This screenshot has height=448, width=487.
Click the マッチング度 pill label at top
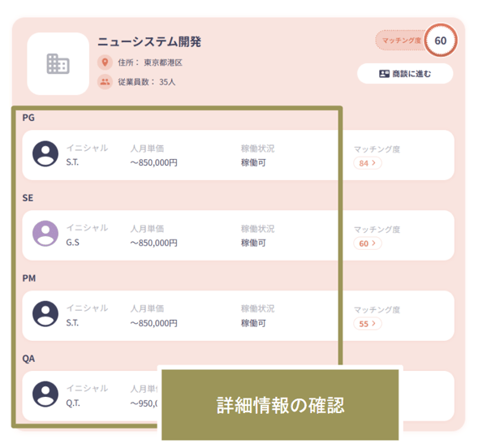click(x=401, y=41)
